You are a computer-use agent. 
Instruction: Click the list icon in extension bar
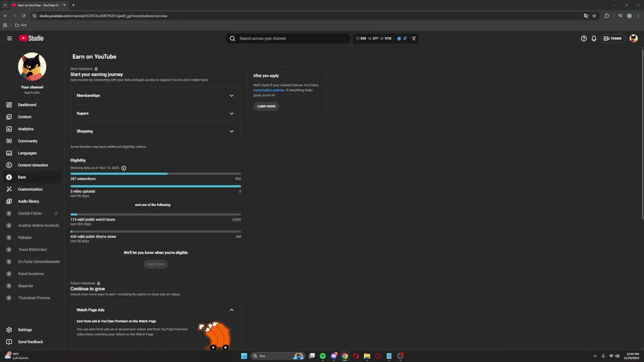click(x=405, y=38)
